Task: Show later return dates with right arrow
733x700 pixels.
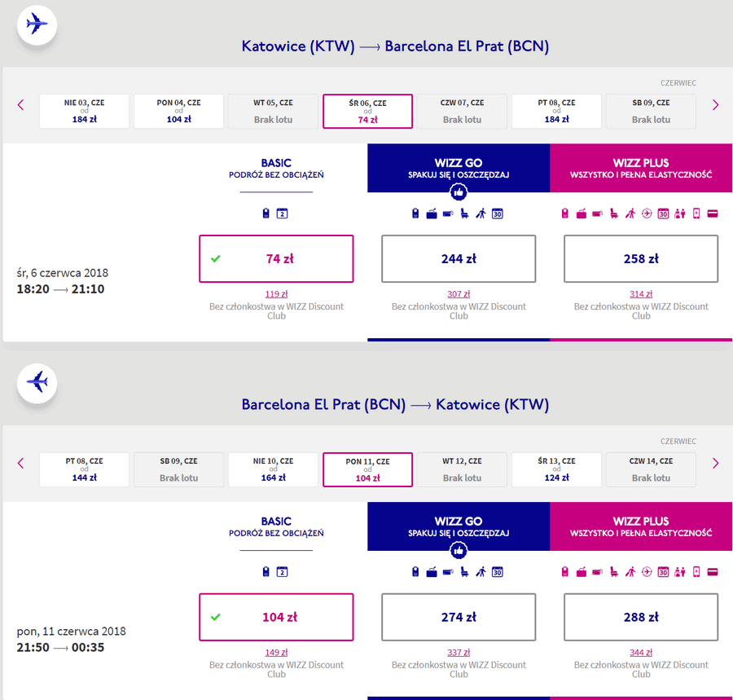Action: click(715, 464)
